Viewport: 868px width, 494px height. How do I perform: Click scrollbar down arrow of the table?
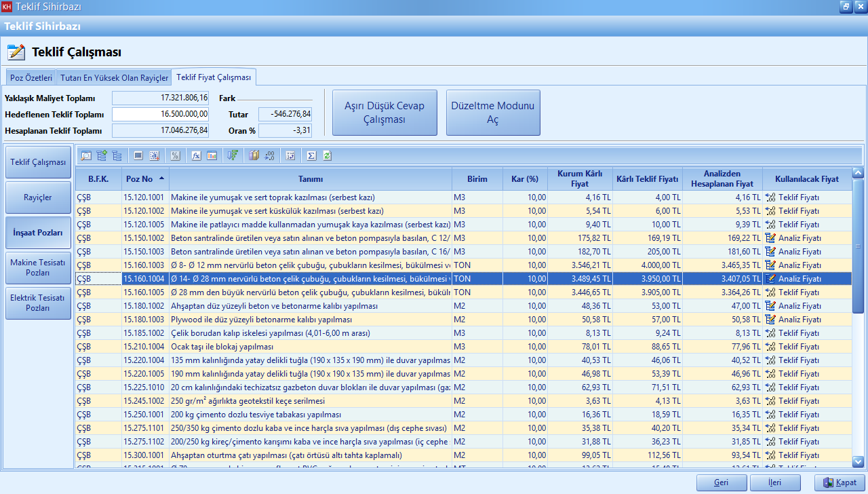[x=858, y=461]
